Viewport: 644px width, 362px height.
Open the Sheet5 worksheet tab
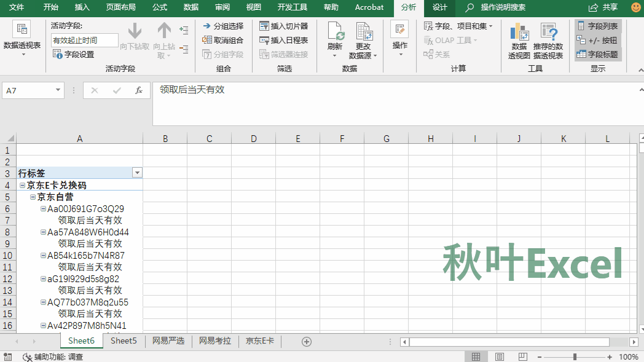124,341
